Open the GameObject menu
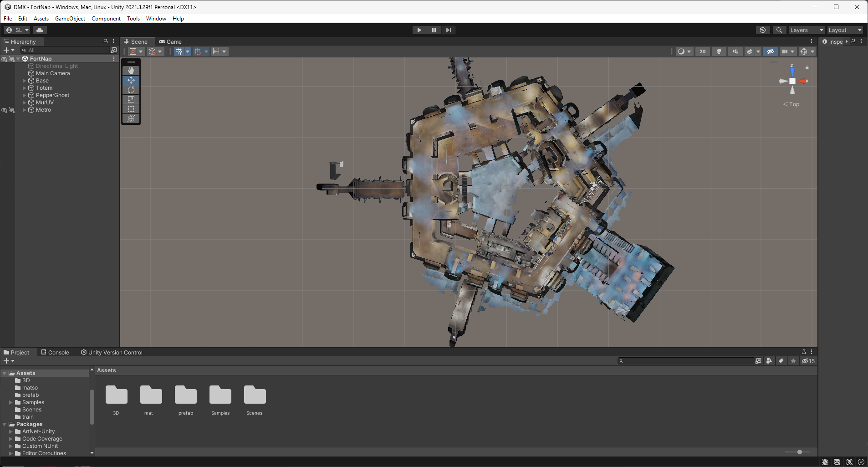 (70, 19)
